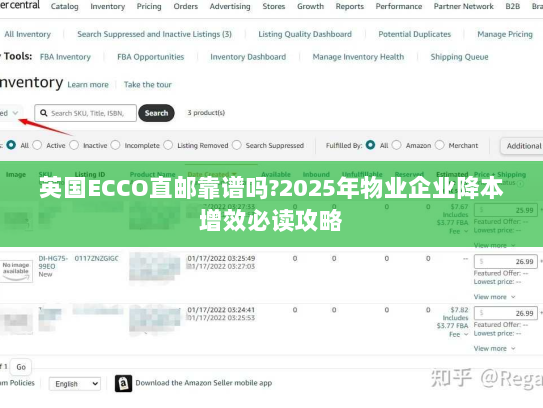Select the Active status radio button

37,145
